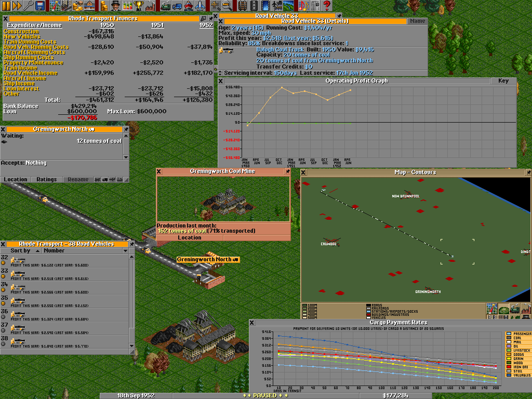Viewport: 532px width, 399px height.
Task: Open company info via the manager face icon
Action: pyautogui.click(x=115, y=5)
